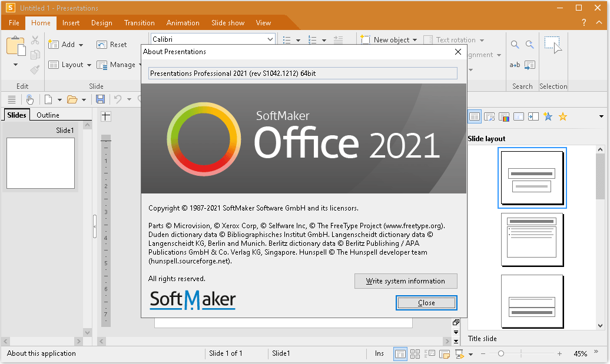
Task: Collapse the ribbon chevron
Action: click(599, 22)
